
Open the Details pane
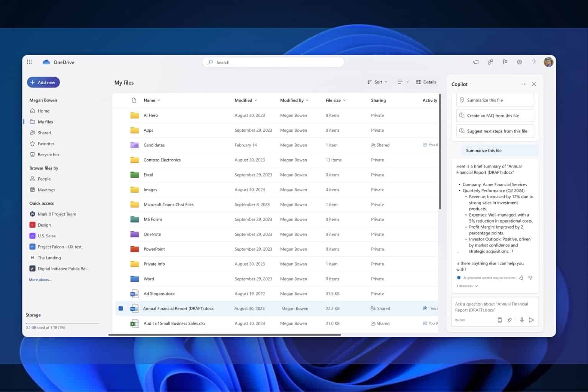point(426,82)
